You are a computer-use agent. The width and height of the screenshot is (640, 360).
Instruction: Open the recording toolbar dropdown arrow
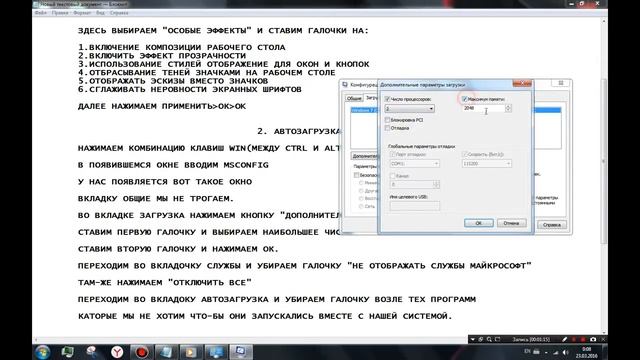click(x=473, y=340)
